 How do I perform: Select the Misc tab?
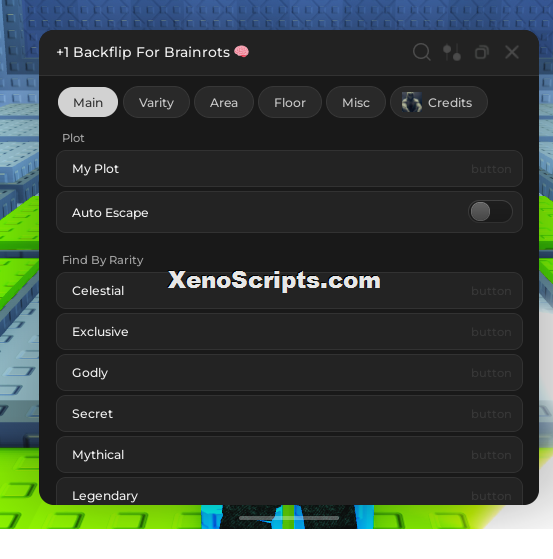click(x=356, y=102)
